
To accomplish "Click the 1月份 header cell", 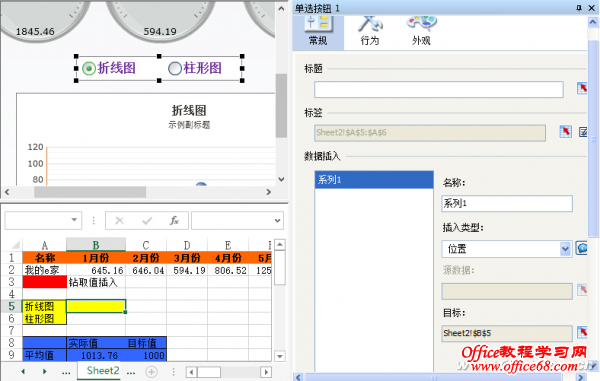I will [x=96, y=258].
